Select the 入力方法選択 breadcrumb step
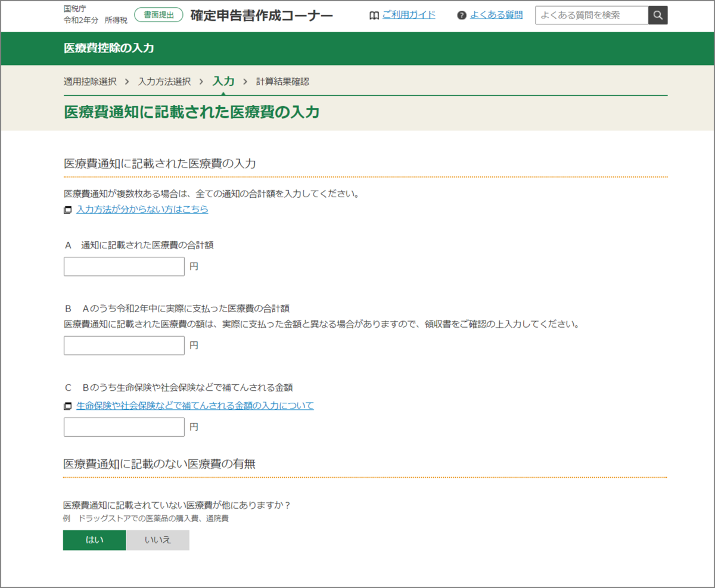The width and height of the screenshot is (715, 588). (164, 81)
